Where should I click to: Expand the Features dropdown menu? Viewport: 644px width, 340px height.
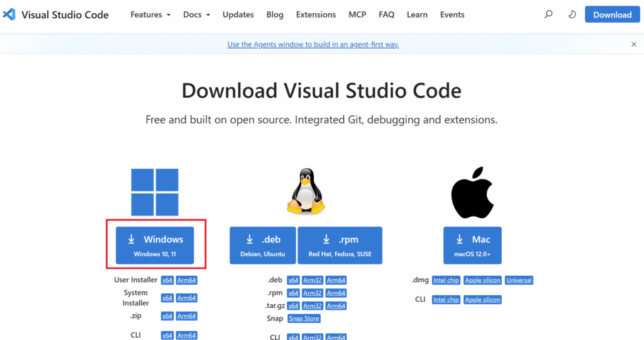pos(150,14)
